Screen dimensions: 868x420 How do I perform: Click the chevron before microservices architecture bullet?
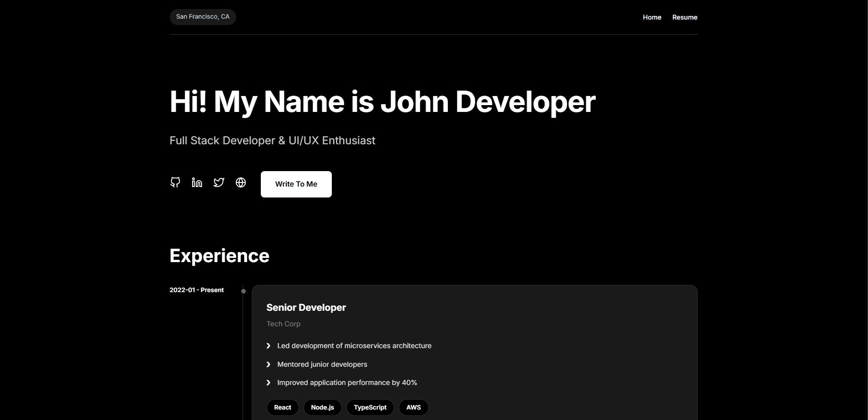click(x=268, y=346)
